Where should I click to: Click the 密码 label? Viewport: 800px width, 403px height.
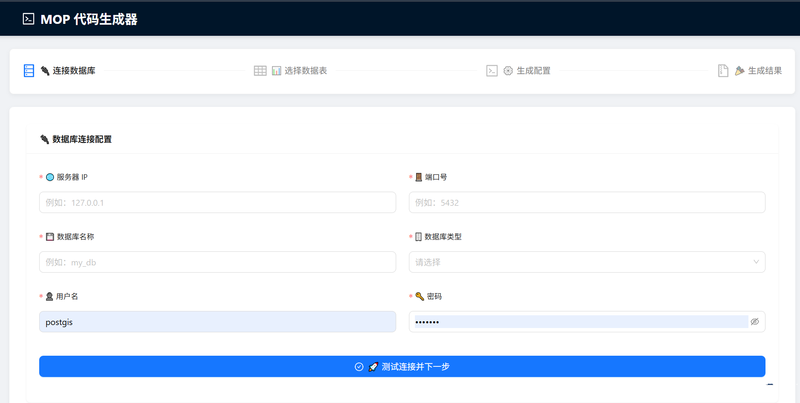tap(434, 296)
